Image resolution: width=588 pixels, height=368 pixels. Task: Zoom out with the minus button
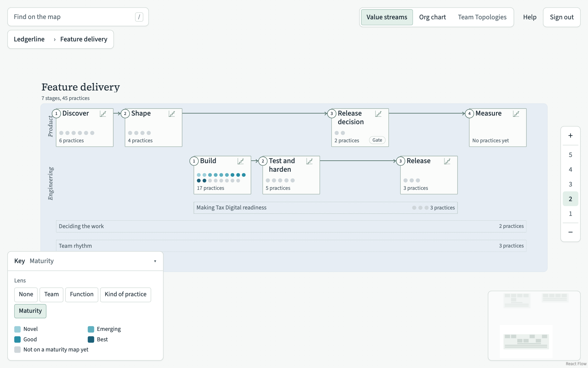pyautogui.click(x=570, y=232)
